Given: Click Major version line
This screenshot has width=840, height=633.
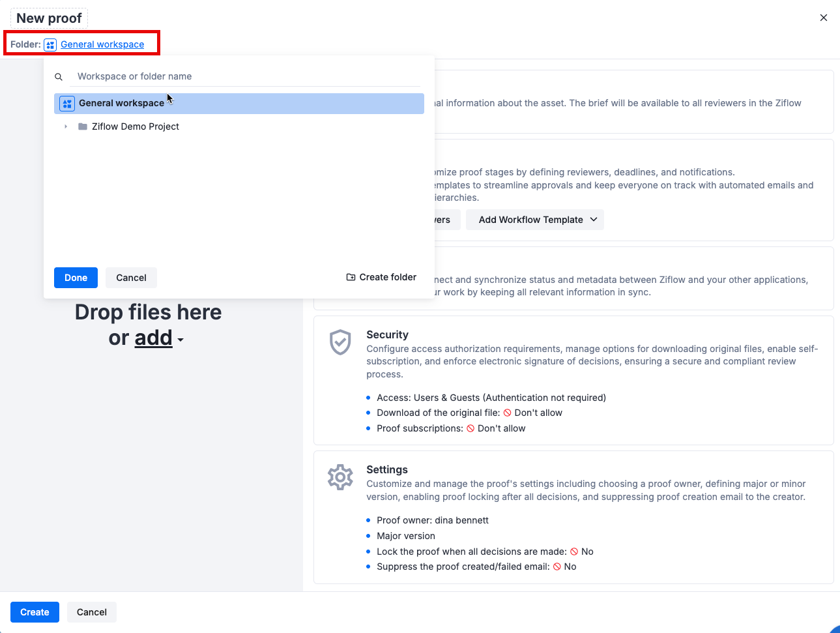Looking at the screenshot, I should (406, 536).
